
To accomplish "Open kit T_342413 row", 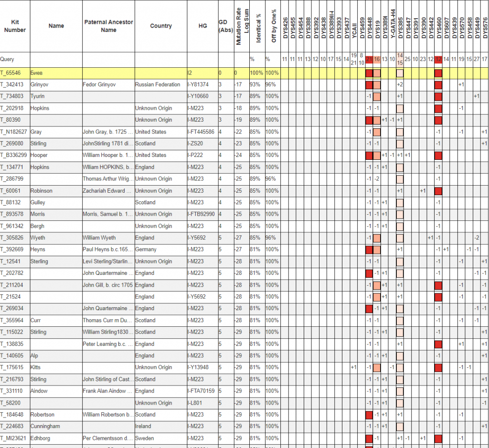I will tap(15, 84).
